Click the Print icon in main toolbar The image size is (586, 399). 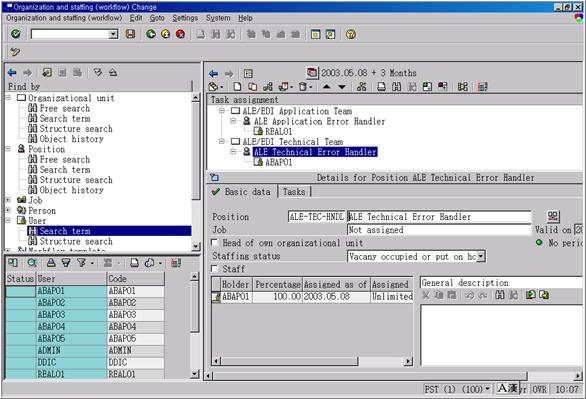pyautogui.click(x=201, y=34)
